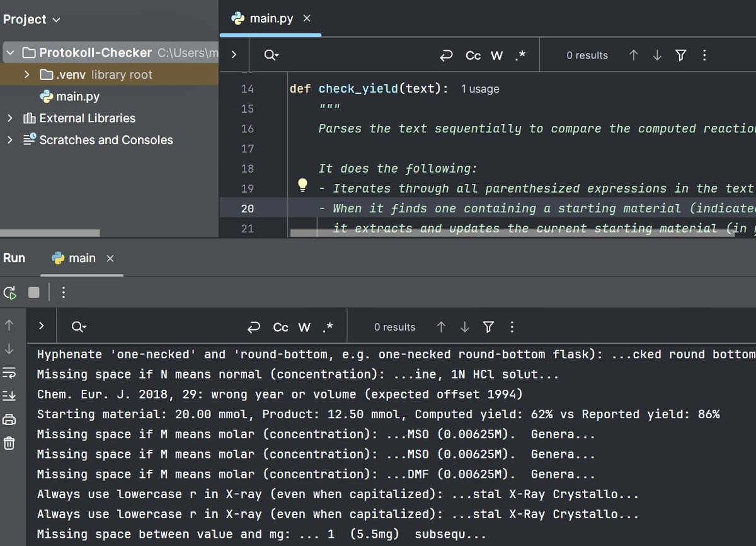Click the yellow light bulb intention icon
This screenshot has height=546, width=756.
tap(303, 185)
